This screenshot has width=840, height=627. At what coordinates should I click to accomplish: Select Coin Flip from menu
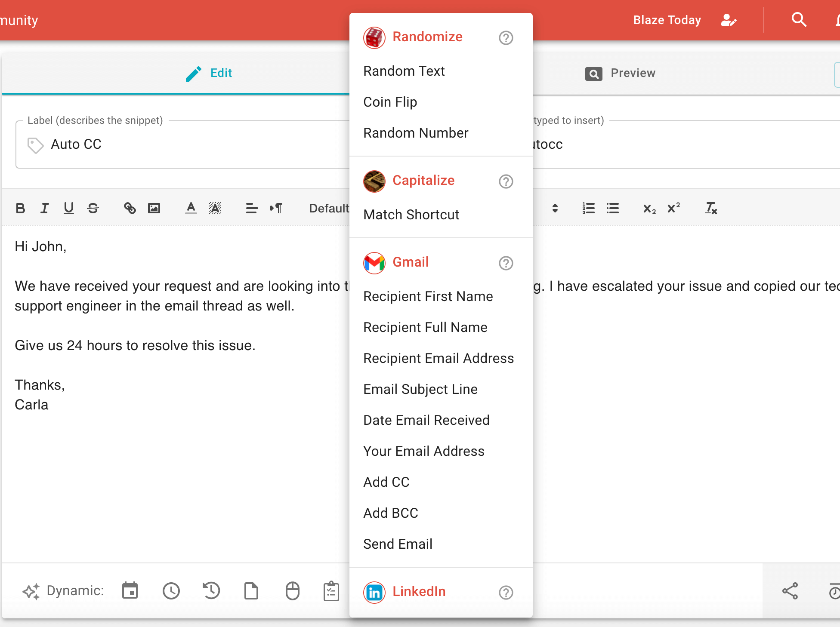[441, 102]
